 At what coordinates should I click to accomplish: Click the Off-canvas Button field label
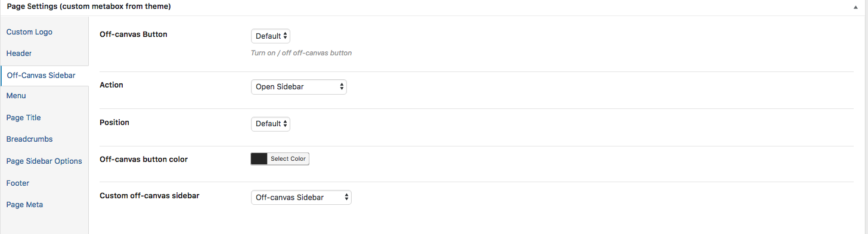pyautogui.click(x=134, y=35)
